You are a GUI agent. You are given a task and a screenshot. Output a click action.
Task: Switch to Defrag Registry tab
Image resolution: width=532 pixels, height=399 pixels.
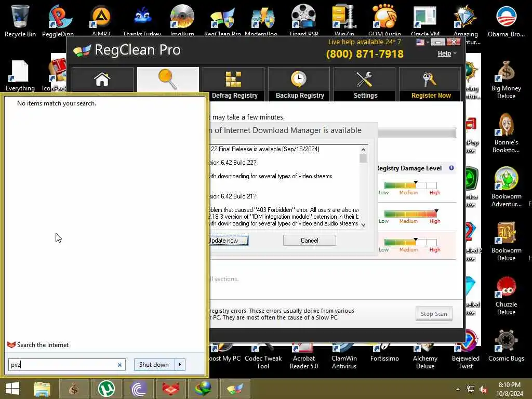[233, 84]
